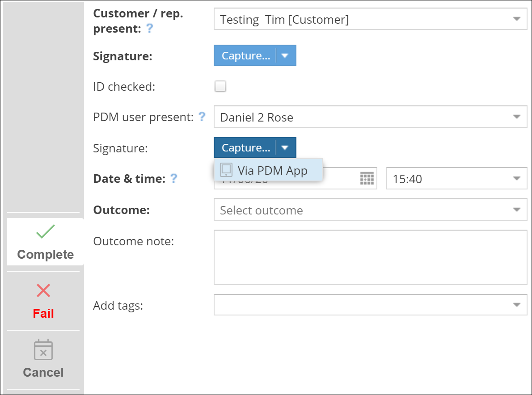Expand the Customer / rep. present dropdown
Viewport: 532px width, 395px height.
(516, 19)
